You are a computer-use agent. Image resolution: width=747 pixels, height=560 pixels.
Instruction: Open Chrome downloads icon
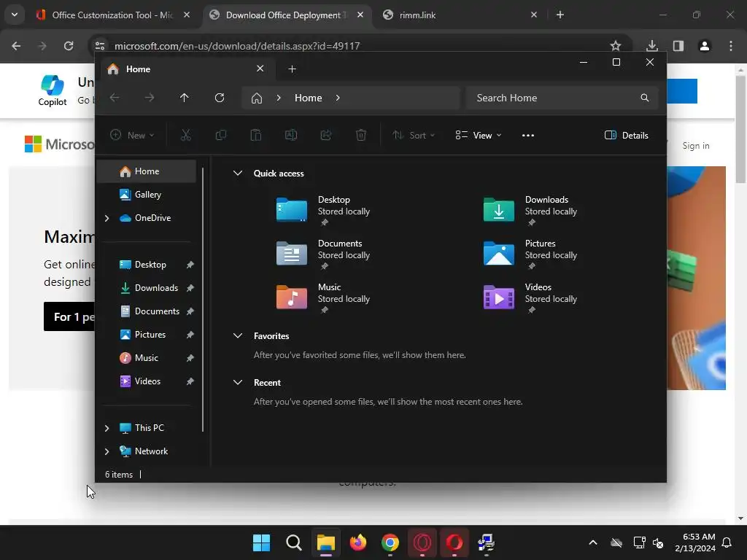tap(652, 46)
